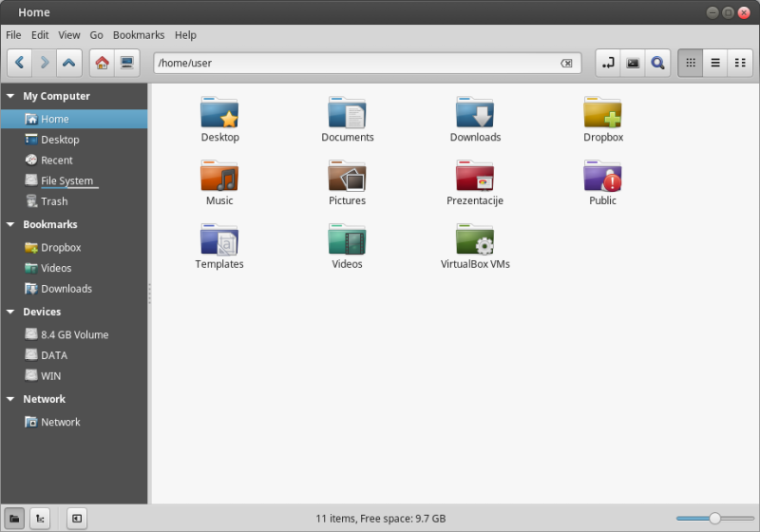The image size is (760, 532).
Task: Collapse the Bookmarks section
Action: pos(10,225)
